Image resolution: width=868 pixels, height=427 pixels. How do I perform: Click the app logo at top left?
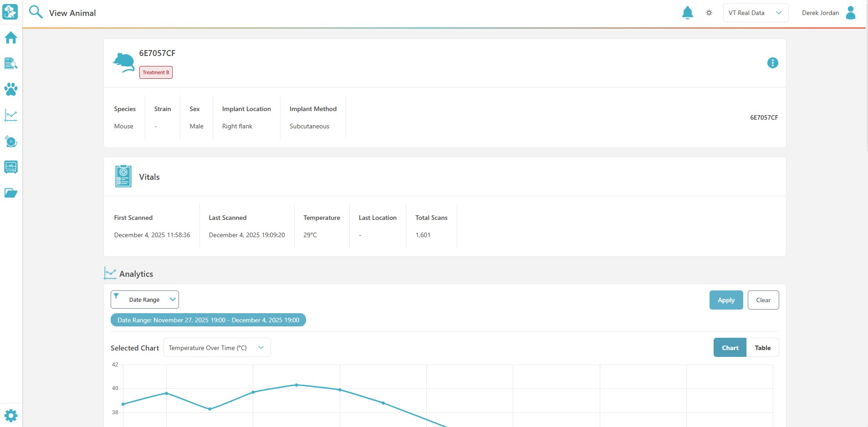pos(10,12)
